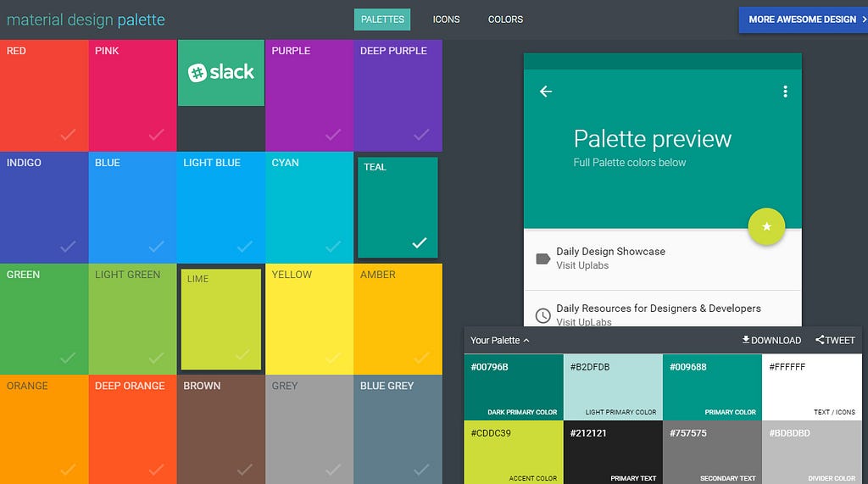Collapse the Your Palette panel chevron
The width and height of the screenshot is (868, 484).
(526, 341)
